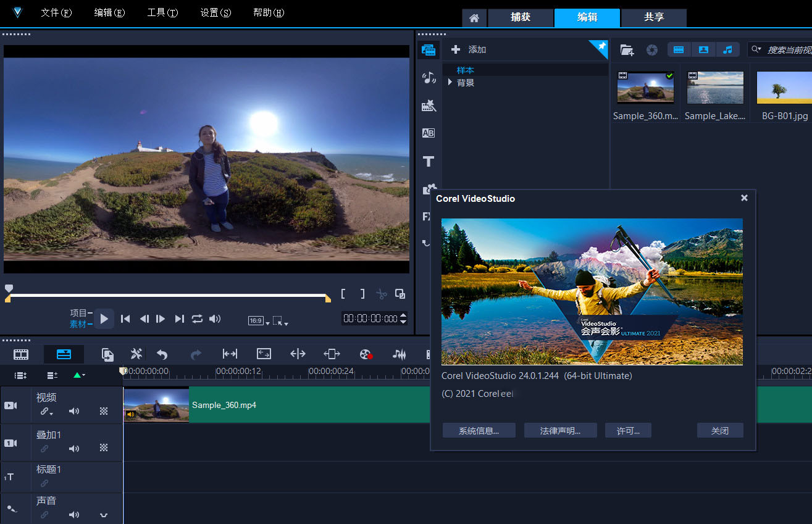
Task: Click the slide tool icon in timeline toolbar
Action: [332, 354]
